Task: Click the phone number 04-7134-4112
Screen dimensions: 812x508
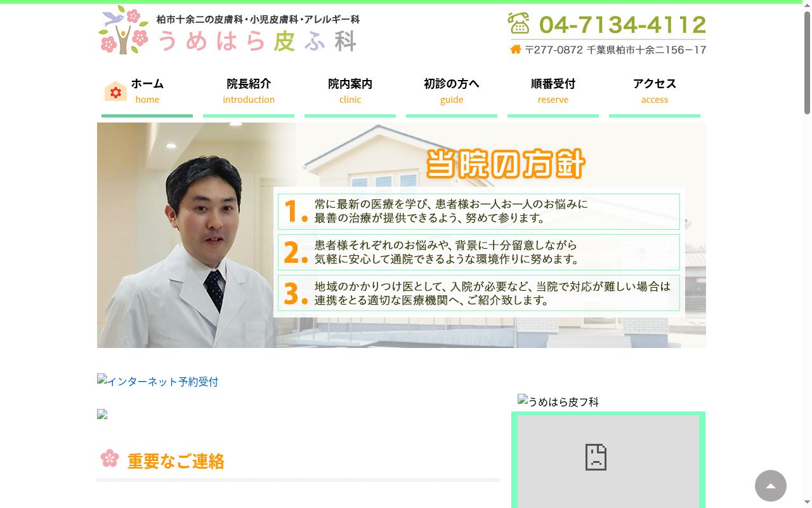Action: (x=622, y=25)
